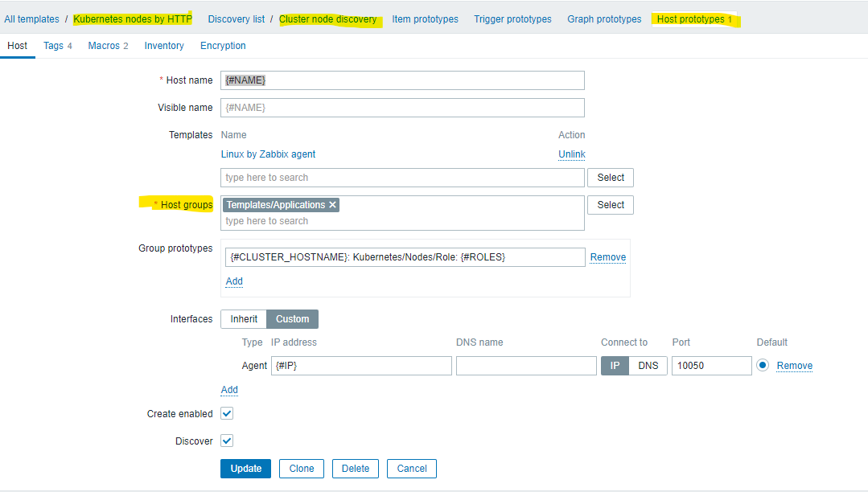This screenshot has height=492, width=868.
Task: Focus the Host name input field
Action: click(x=402, y=80)
